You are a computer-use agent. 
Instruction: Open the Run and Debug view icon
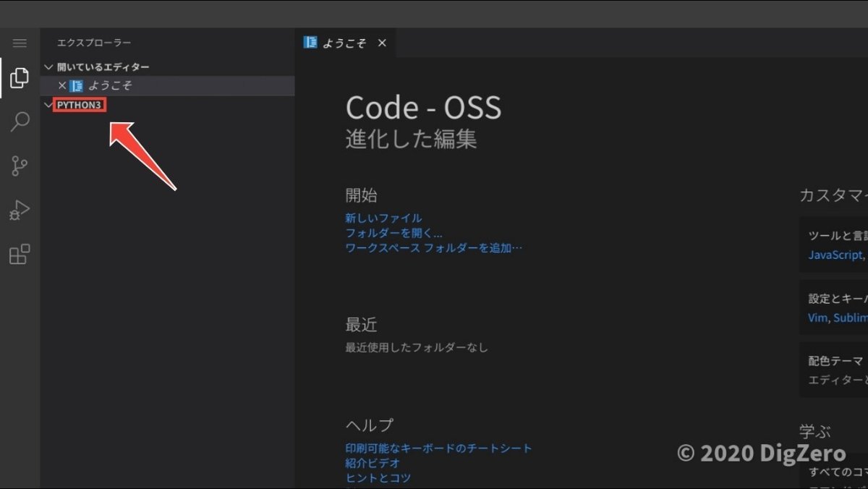[20, 211]
